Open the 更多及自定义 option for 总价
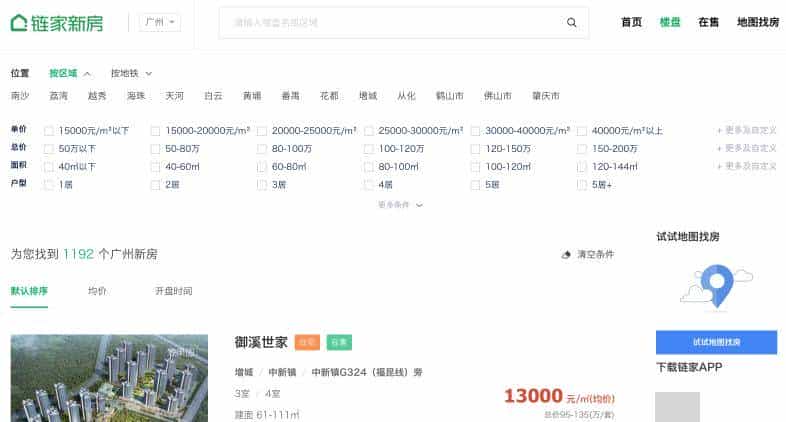This screenshot has width=786, height=422. point(746,148)
